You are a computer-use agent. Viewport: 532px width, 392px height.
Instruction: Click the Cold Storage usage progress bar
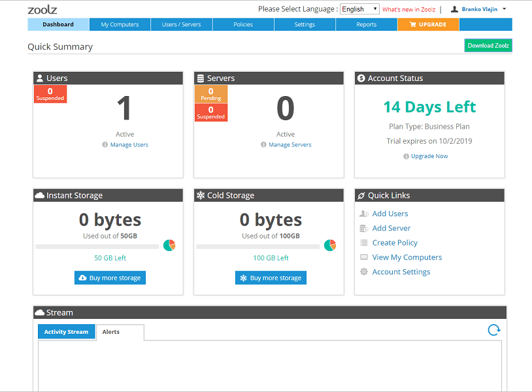tap(258, 246)
